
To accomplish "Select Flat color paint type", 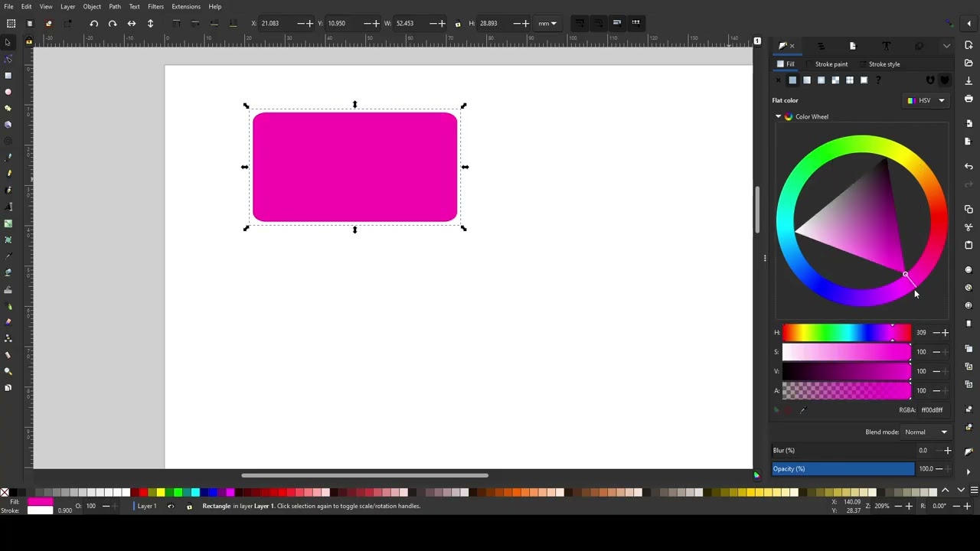I will point(792,80).
